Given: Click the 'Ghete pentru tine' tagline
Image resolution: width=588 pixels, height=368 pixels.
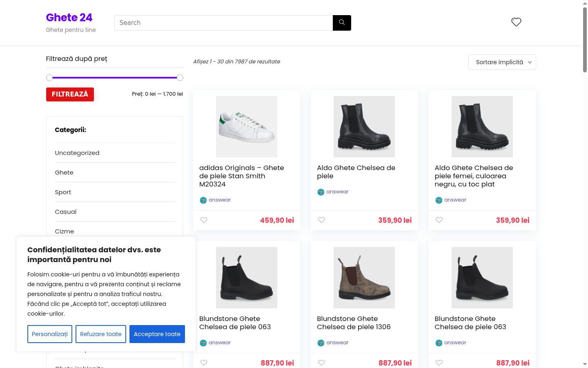Looking at the screenshot, I should coord(71,30).
